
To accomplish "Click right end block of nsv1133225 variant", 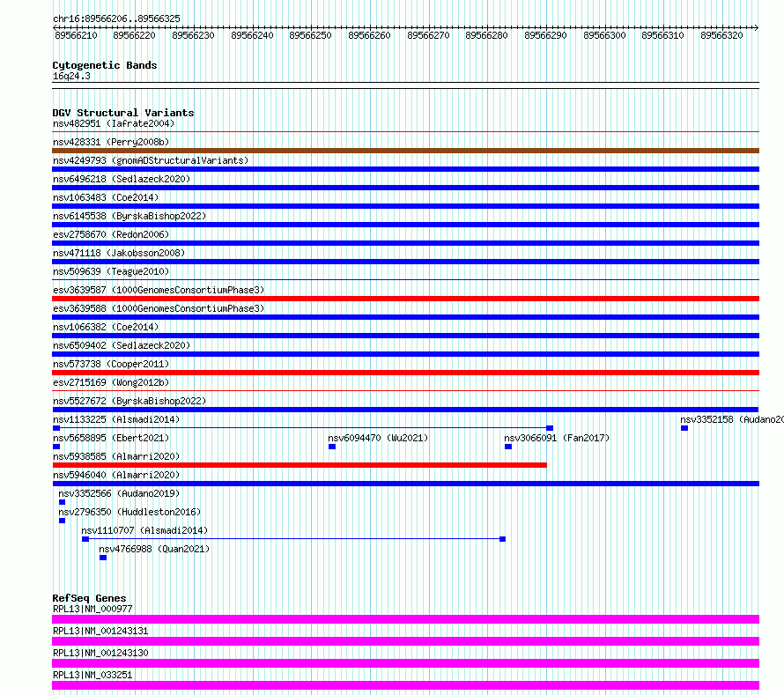I will 550,428.
